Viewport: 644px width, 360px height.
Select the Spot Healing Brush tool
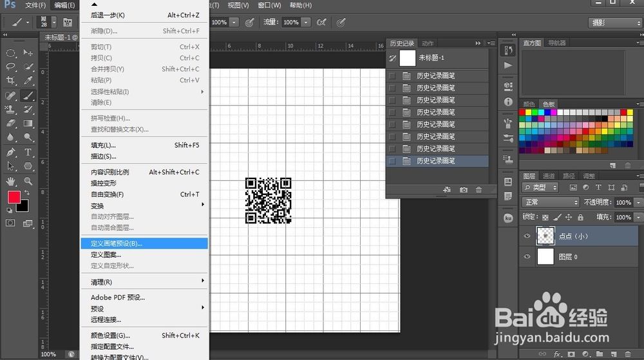click(x=11, y=95)
